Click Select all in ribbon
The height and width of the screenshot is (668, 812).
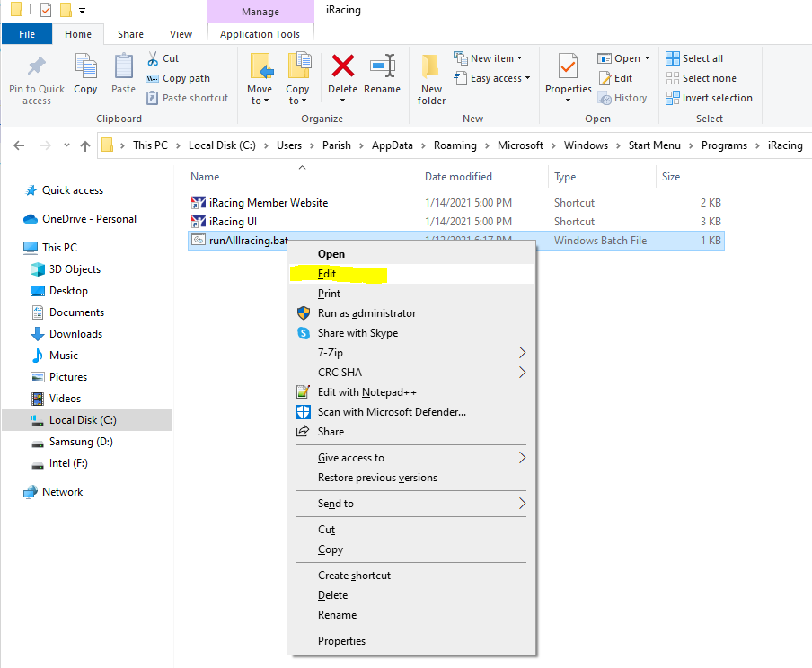point(694,58)
